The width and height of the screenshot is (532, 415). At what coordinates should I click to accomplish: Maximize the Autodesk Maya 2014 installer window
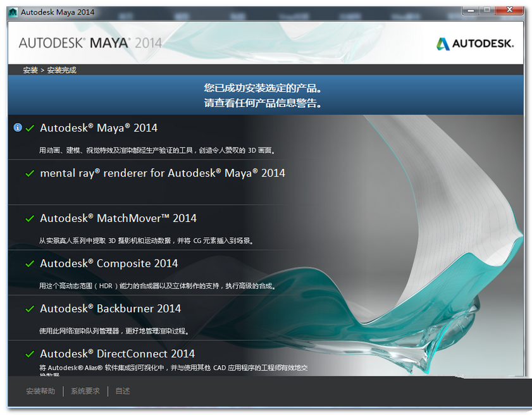point(487,10)
